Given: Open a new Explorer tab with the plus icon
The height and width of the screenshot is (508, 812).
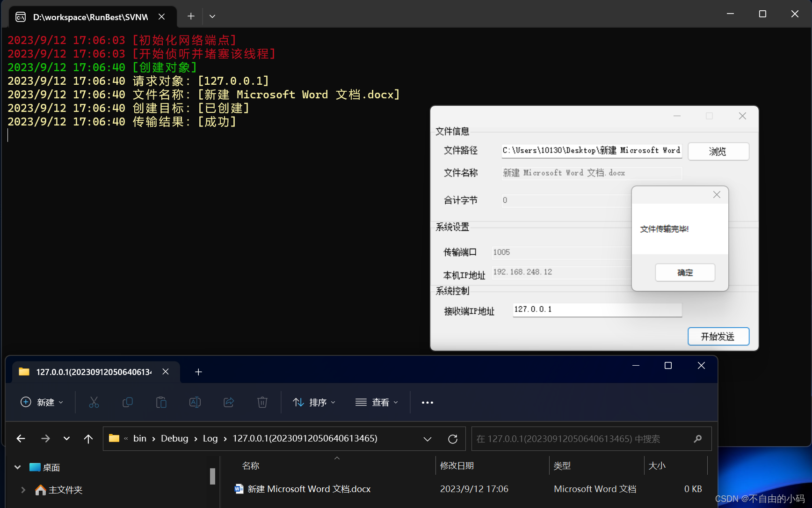Looking at the screenshot, I should tap(198, 372).
